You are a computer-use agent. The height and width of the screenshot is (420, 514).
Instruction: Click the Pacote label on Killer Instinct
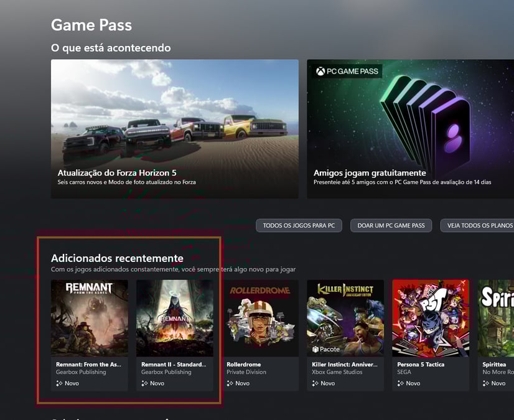coord(330,349)
